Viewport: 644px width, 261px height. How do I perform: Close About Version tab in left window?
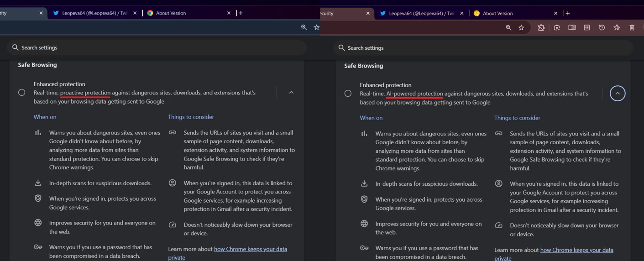[229, 13]
